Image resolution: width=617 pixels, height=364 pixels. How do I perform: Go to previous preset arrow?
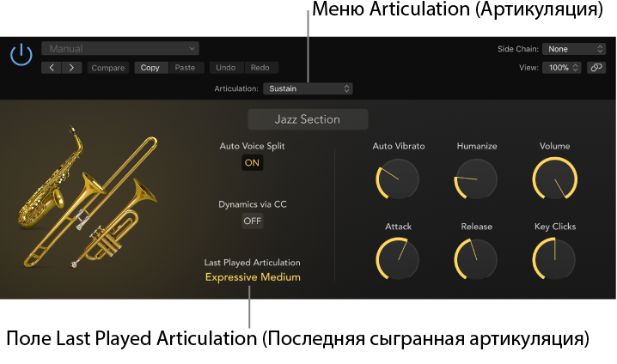[x=52, y=68]
